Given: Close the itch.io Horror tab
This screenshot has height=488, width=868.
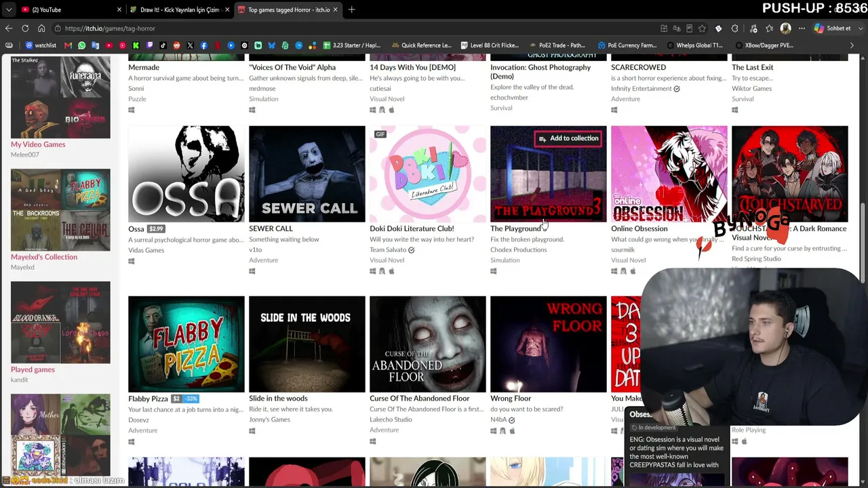Looking at the screenshot, I should pos(335,9).
